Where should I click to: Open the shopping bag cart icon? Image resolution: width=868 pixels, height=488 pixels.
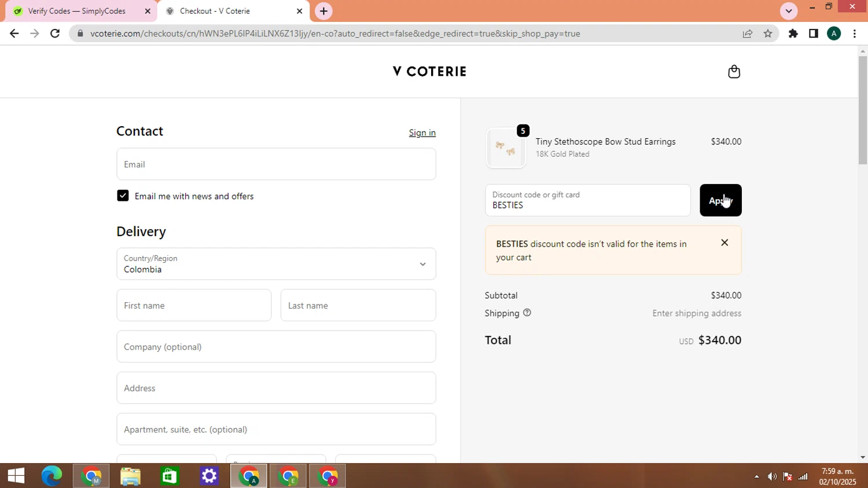[x=734, y=71]
